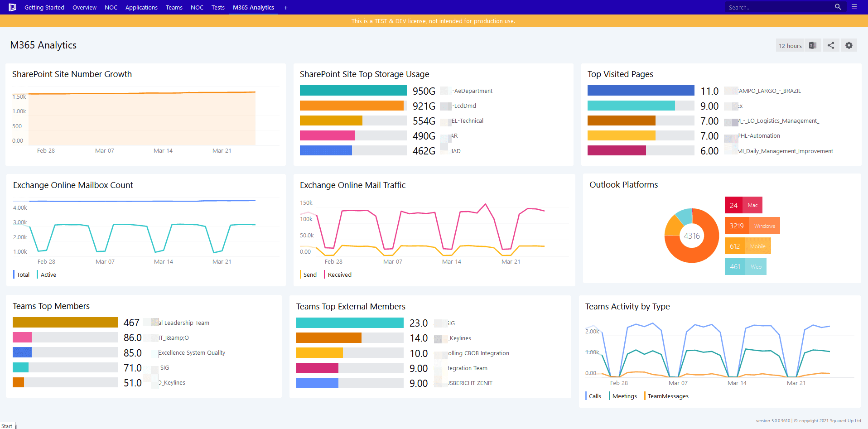Hide the Meetings series in Teams Activity

(624, 396)
